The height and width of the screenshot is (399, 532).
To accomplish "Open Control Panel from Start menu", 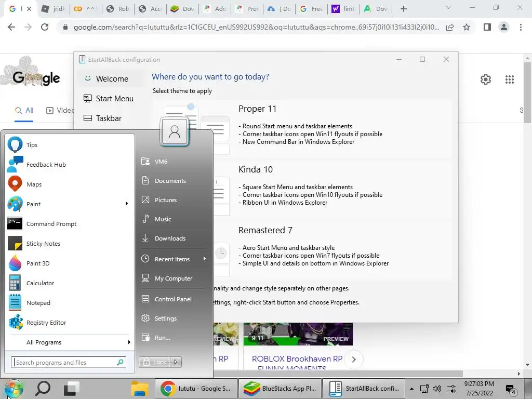I will 174,299.
